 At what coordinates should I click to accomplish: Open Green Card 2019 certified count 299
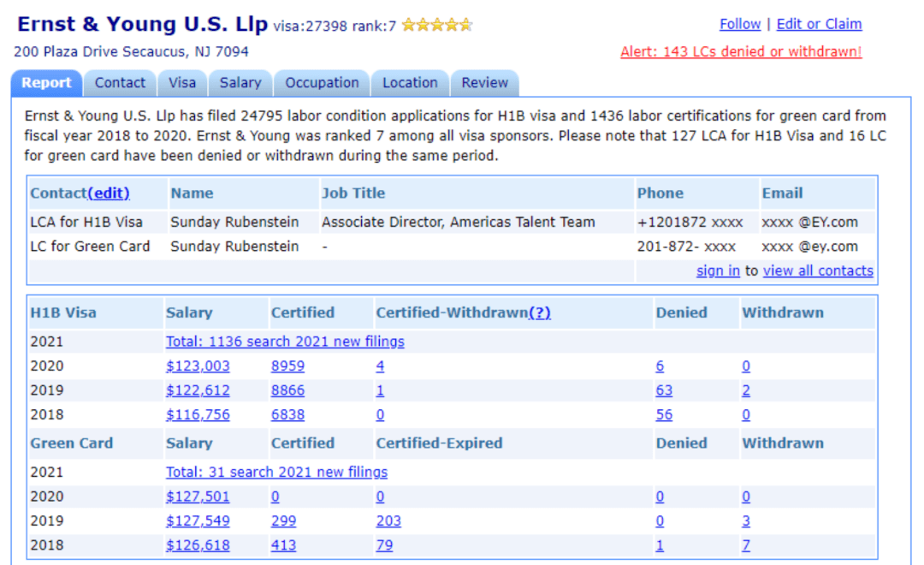click(x=283, y=521)
